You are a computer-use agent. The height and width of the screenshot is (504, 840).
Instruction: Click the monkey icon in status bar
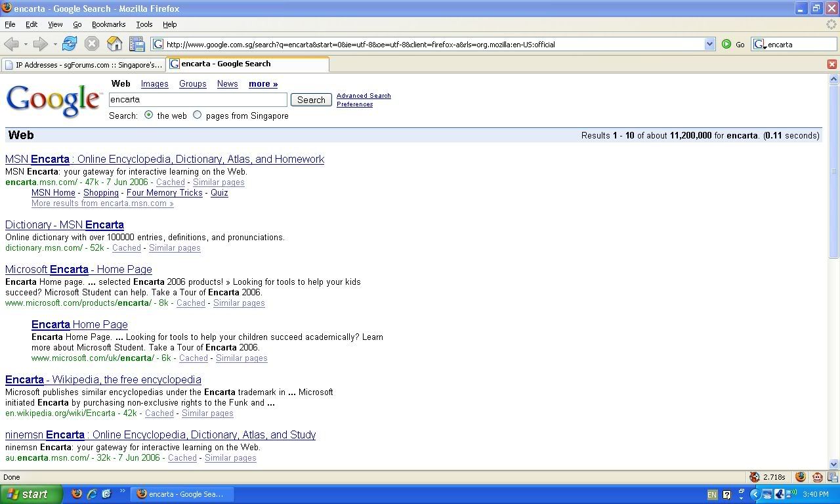818,477
